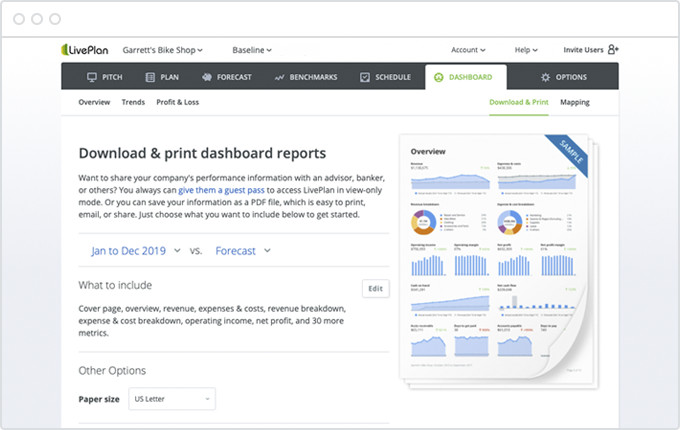The width and height of the screenshot is (680, 430).
Task: Switch to the Forecast tab
Action: coord(226,77)
